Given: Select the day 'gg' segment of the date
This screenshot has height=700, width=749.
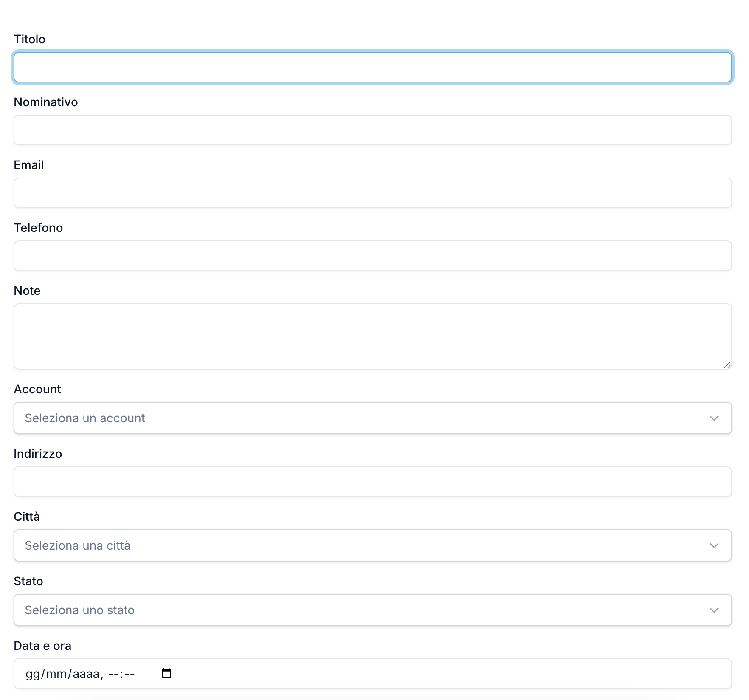Looking at the screenshot, I should [32, 674].
